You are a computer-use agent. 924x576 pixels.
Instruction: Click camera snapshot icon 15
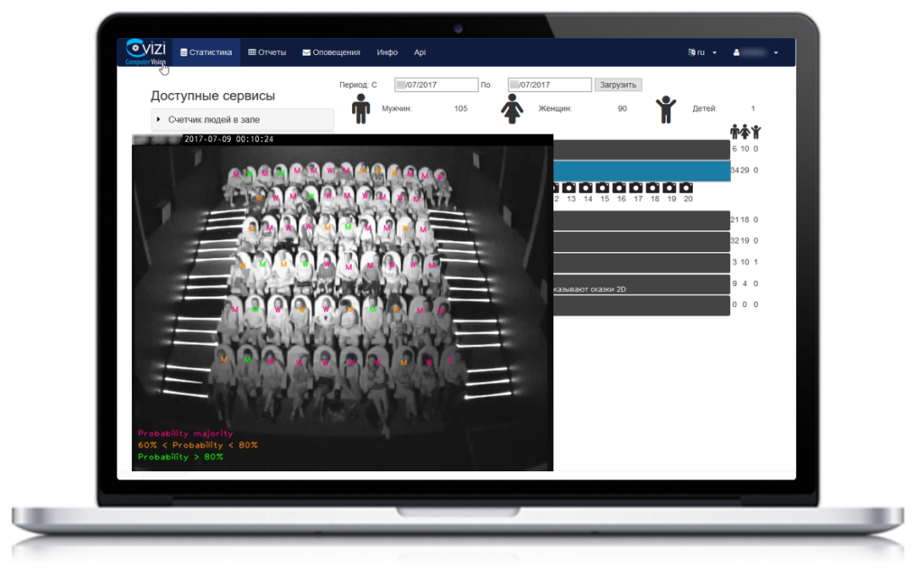(604, 188)
